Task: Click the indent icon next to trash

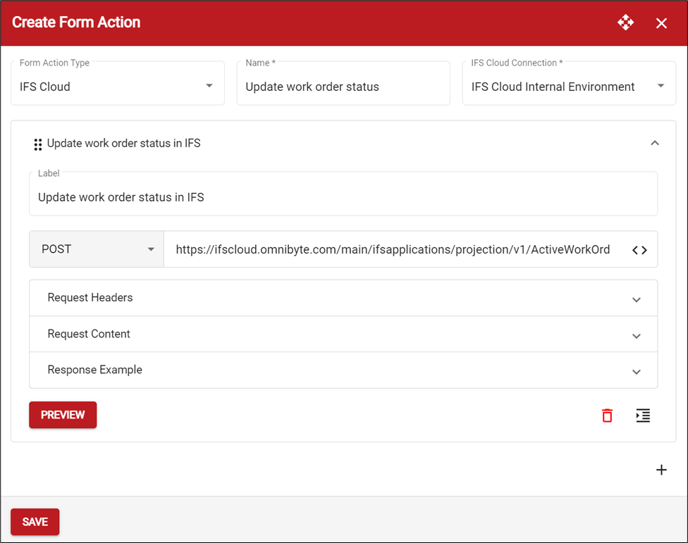Action: 643,415
